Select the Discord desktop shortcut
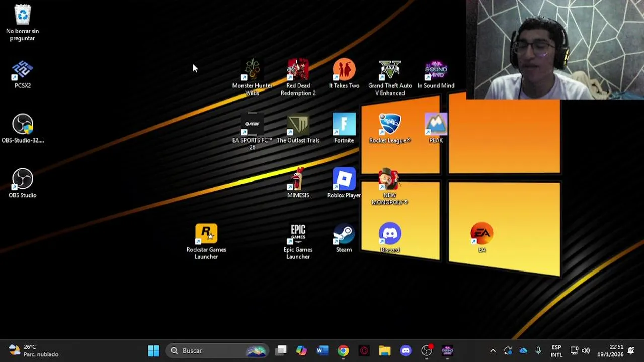The height and width of the screenshot is (362, 644). tap(390, 238)
